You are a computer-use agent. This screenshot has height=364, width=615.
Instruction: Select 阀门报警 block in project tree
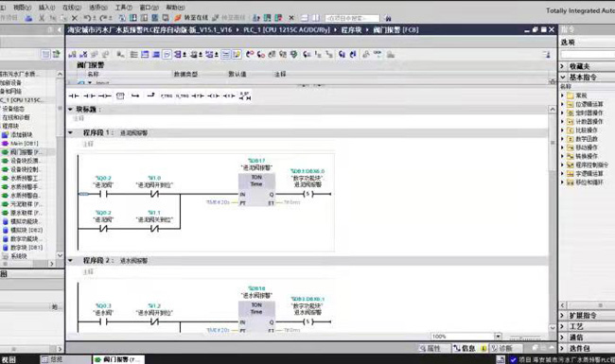[x=25, y=152]
